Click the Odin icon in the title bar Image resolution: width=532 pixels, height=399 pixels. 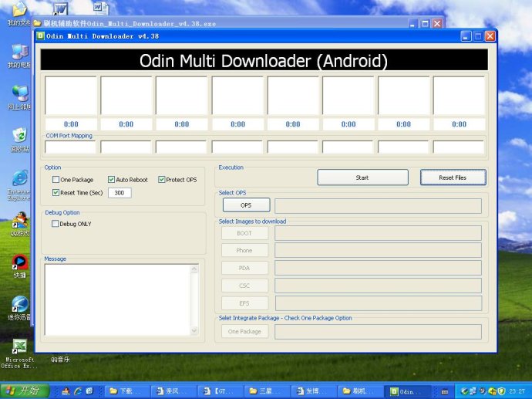pyautogui.click(x=41, y=36)
